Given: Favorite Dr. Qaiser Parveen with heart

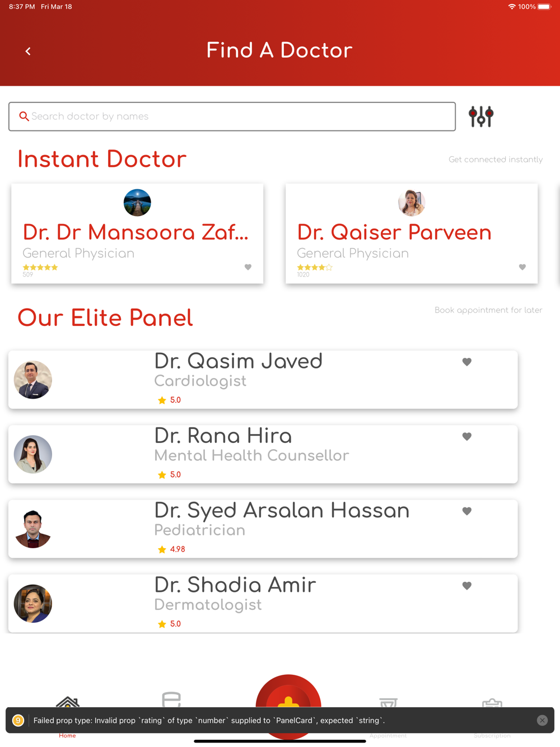Looking at the screenshot, I should pos(522,267).
